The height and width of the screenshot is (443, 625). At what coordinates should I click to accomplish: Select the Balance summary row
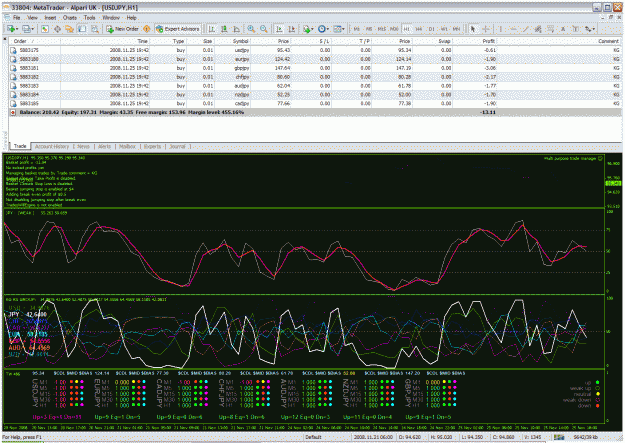315,112
